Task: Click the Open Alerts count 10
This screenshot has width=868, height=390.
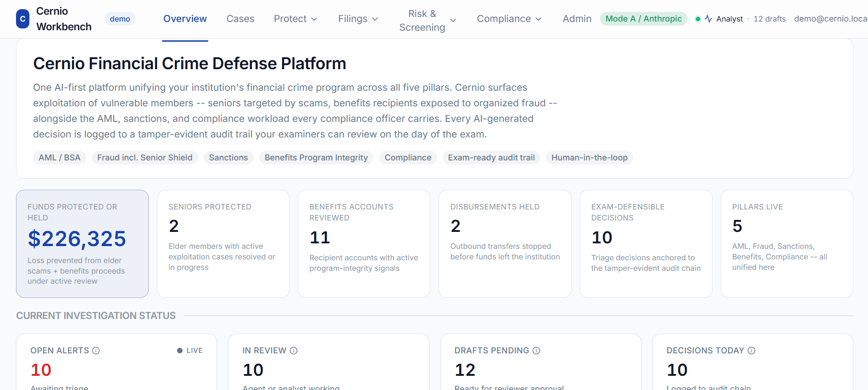Action: click(x=41, y=370)
